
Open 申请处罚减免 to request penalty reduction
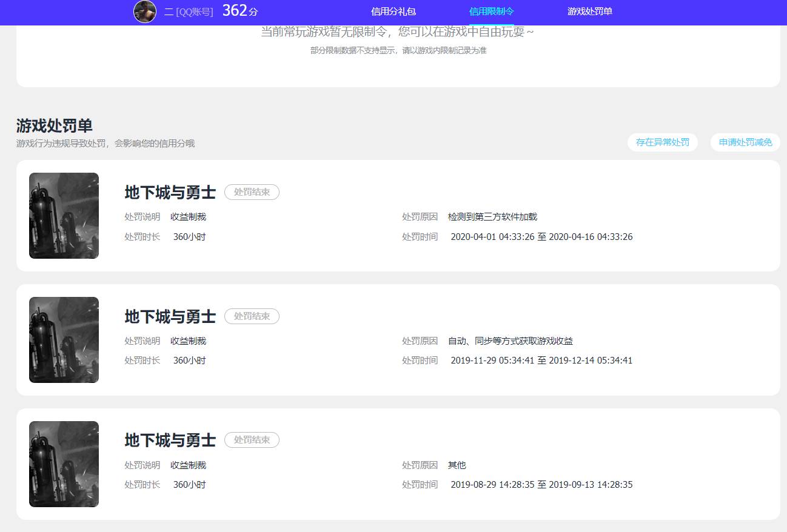tap(745, 142)
